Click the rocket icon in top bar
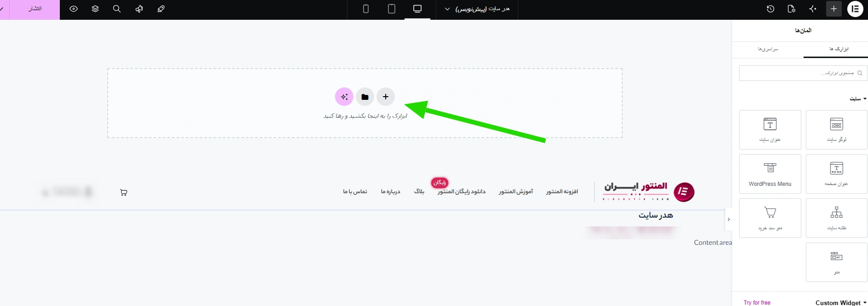Screen dimensions: 868x306 [161, 9]
